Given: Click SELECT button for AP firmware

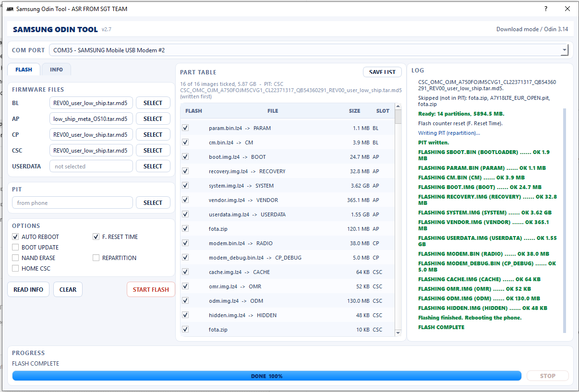Looking at the screenshot, I should point(153,119).
